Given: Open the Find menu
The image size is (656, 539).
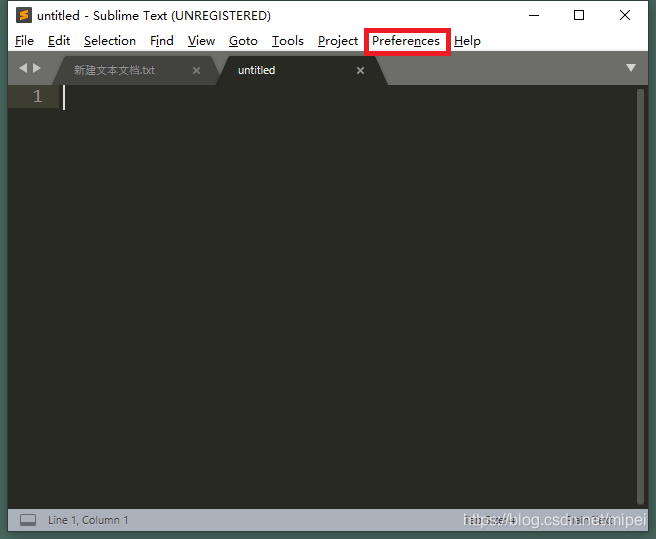Looking at the screenshot, I should click(x=161, y=41).
